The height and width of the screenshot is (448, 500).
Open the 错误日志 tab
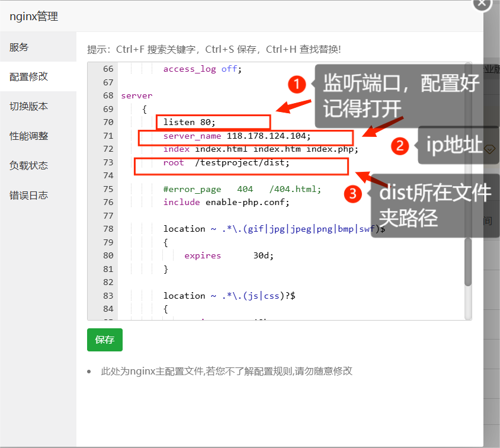[38, 195]
